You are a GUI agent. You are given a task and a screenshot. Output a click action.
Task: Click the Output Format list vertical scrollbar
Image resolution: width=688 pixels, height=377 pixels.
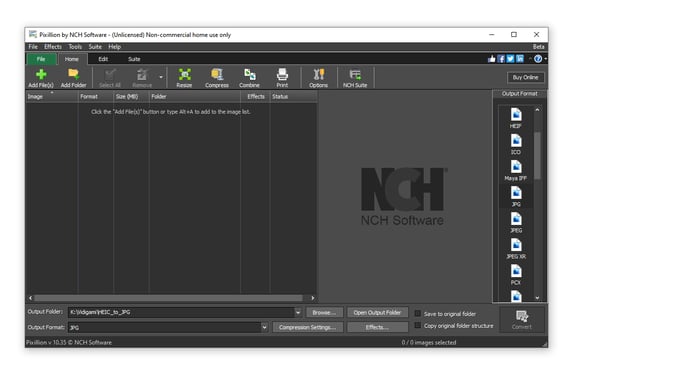(x=538, y=156)
